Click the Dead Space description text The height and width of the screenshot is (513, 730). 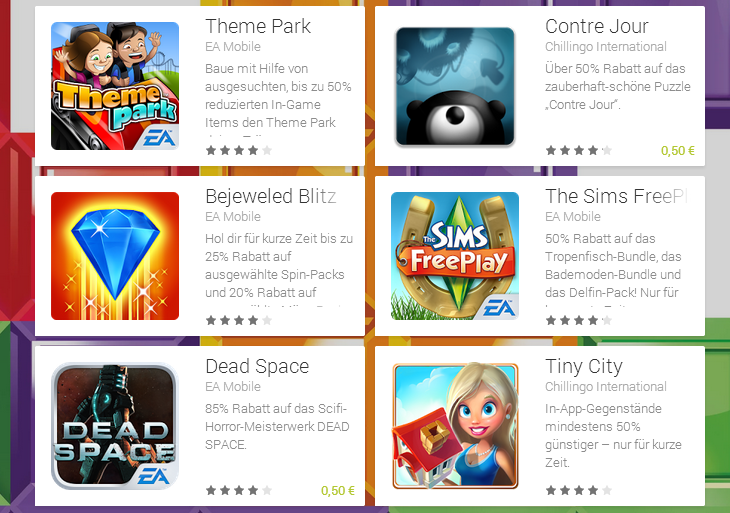coord(277,426)
